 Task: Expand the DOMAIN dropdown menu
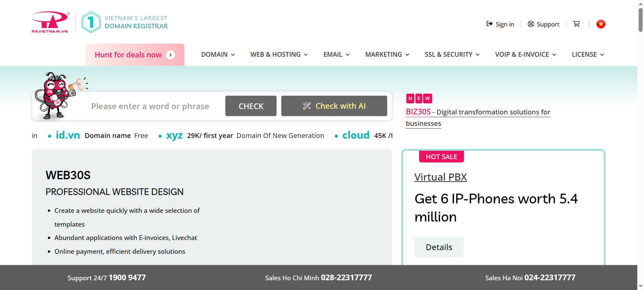point(218,54)
